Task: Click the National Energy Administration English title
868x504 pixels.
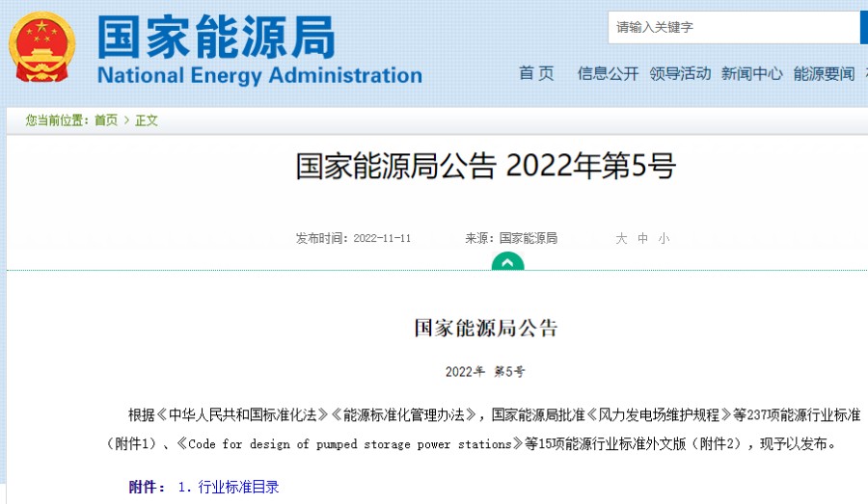Action: click(x=259, y=75)
